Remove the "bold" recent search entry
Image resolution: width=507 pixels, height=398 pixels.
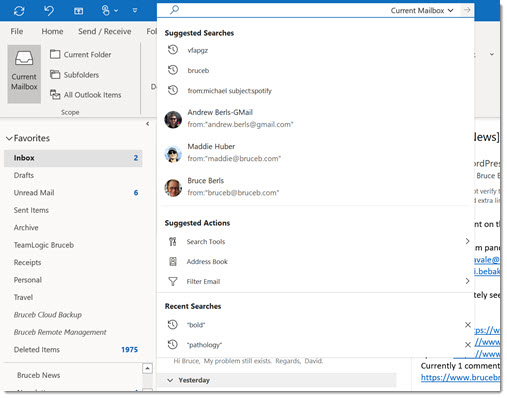tap(468, 325)
